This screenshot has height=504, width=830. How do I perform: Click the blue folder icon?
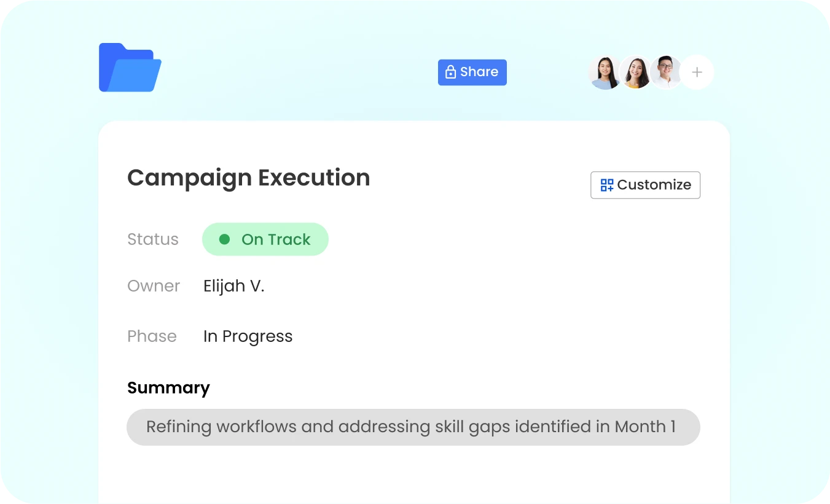tap(130, 68)
